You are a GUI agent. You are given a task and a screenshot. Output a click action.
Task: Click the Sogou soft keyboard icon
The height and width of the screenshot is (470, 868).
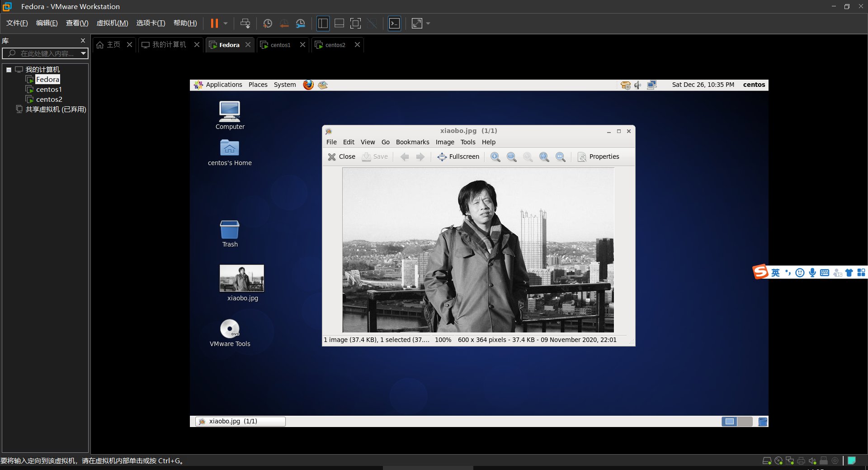click(825, 272)
